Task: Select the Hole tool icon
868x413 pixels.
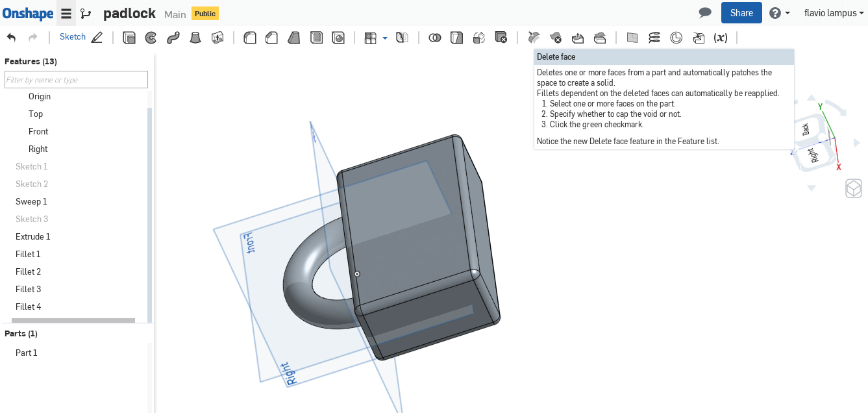Action: pos(338,38)
